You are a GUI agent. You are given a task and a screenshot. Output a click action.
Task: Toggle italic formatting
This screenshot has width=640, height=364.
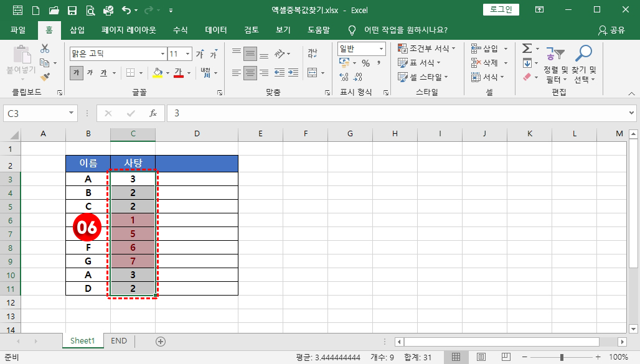coord(90,72)
